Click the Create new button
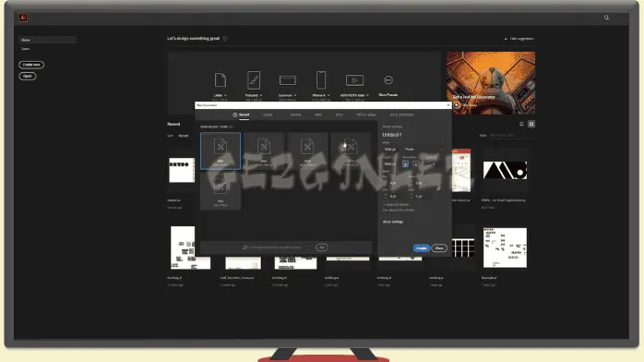The width and height of the screenshot is (644, 362). [x=31, y=65]
